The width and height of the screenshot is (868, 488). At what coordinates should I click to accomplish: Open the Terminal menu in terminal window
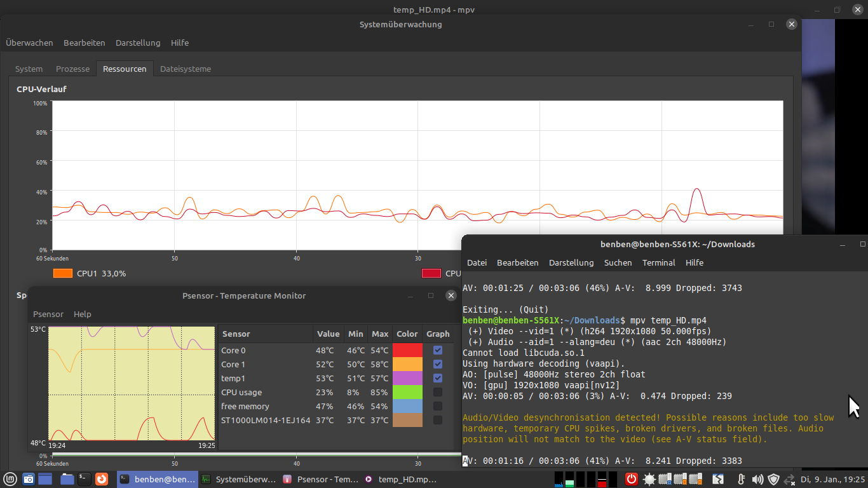click(x=659, y=262)
